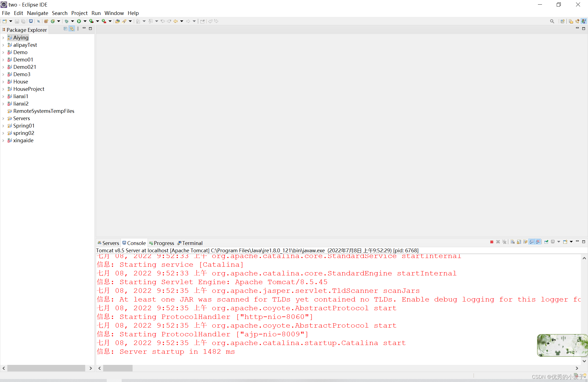The height and width of the screenshot is (382, 588).
Task: Click the console horizontal scrollbar thumb
Action: (x=118, y=368)
